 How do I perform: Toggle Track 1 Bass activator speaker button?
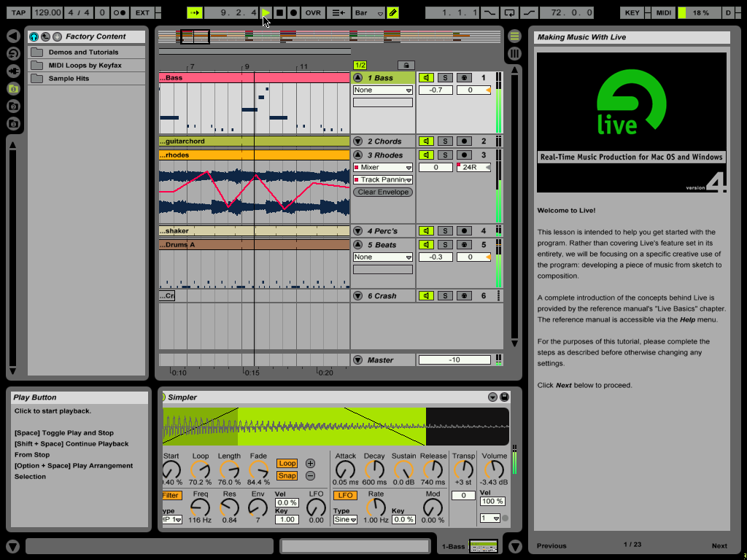point(426,77)
